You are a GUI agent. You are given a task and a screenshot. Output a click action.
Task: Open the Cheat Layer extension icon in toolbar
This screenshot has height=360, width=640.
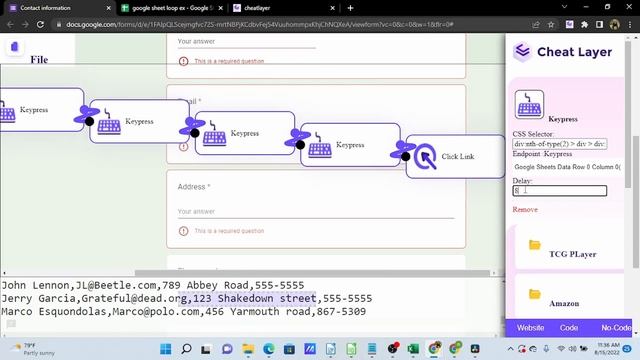pyautogui.click(x=569, y=24)
